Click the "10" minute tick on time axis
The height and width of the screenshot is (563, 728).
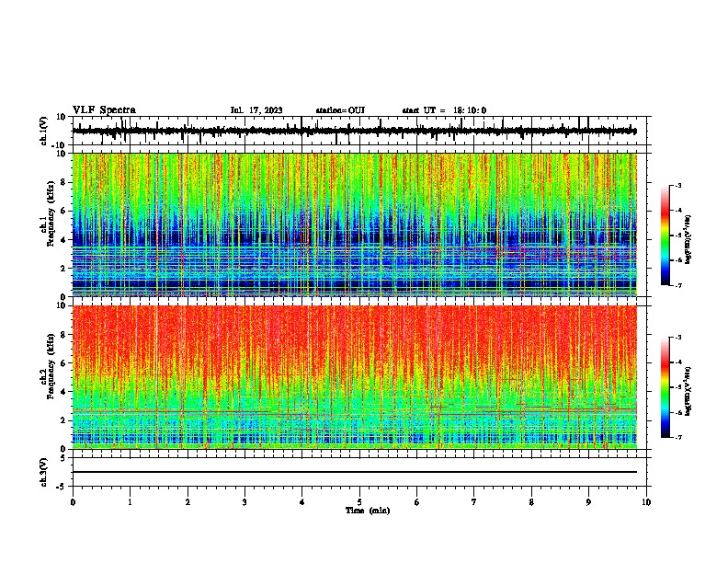tap(646, 502)
